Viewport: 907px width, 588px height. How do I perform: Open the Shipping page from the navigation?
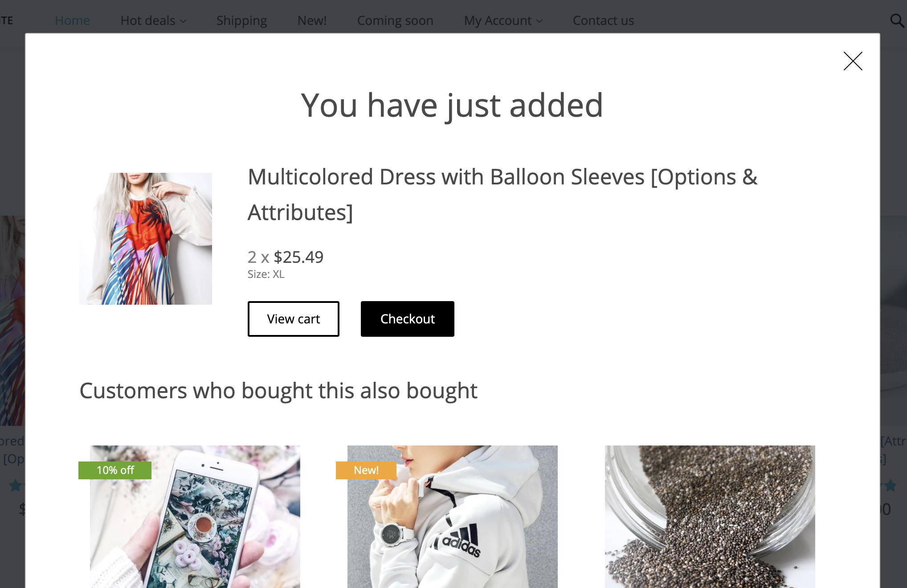click(241, 20)
